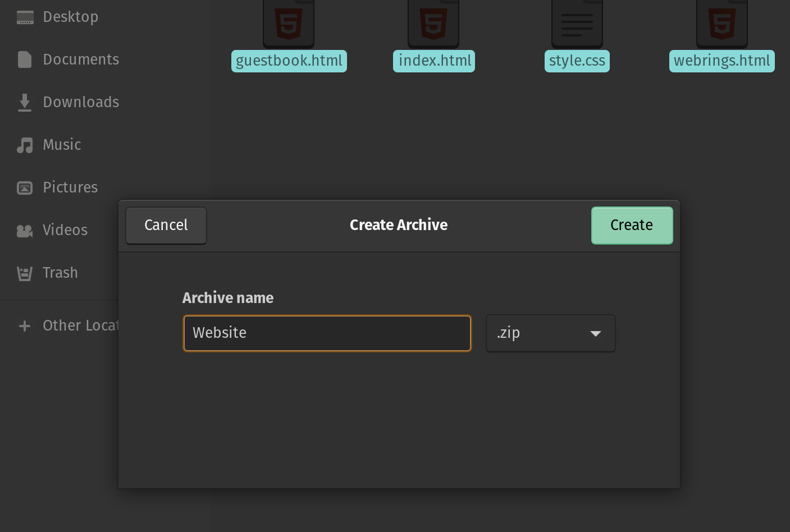The height and width of the screenshot is (532, 790).
Task: Open the Documents sidebar entry
Action: (81, 59)
